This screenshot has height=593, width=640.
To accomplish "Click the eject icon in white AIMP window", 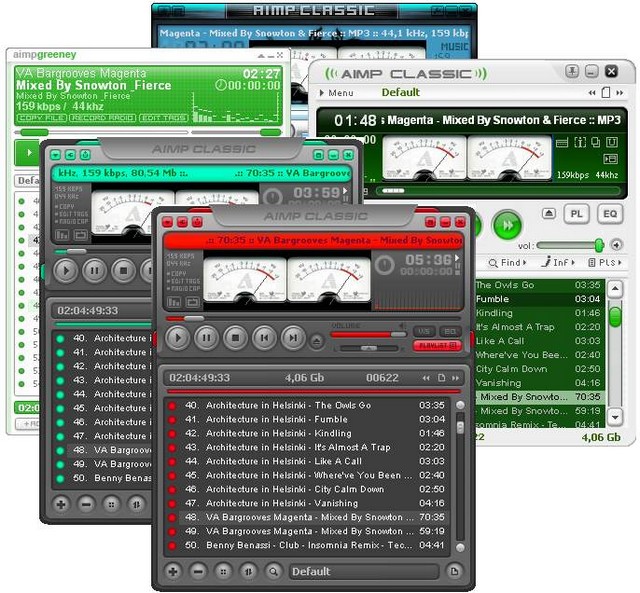I will coord(549,213).
